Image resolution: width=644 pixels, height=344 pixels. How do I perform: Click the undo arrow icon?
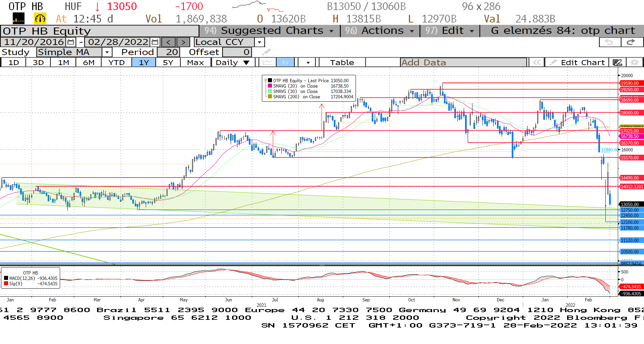click(609, 42)
